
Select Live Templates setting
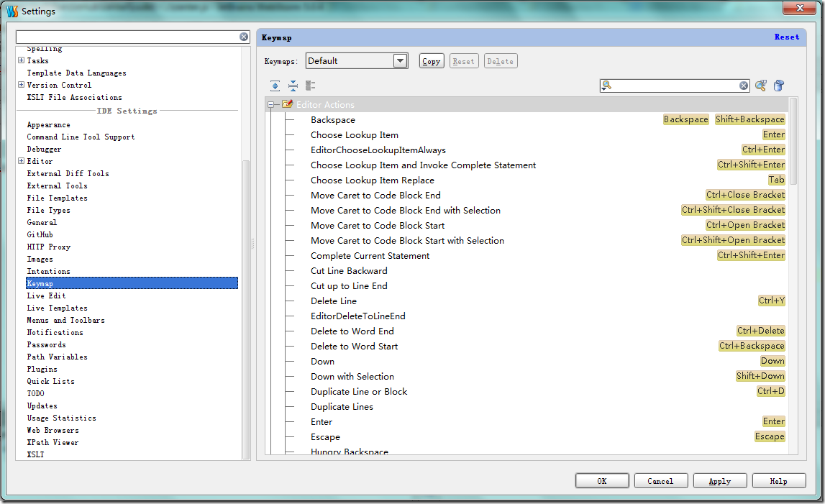point(58,308)
